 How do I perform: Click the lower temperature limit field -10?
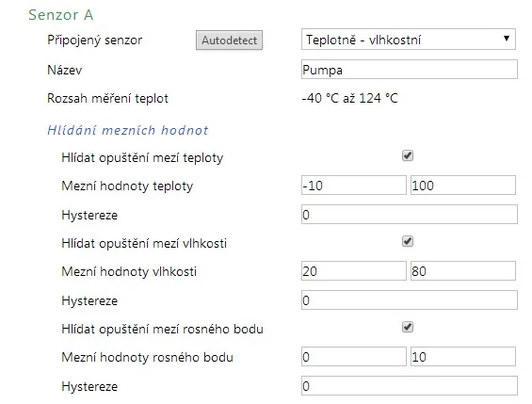pyautogui.click(x=353, y=186)
